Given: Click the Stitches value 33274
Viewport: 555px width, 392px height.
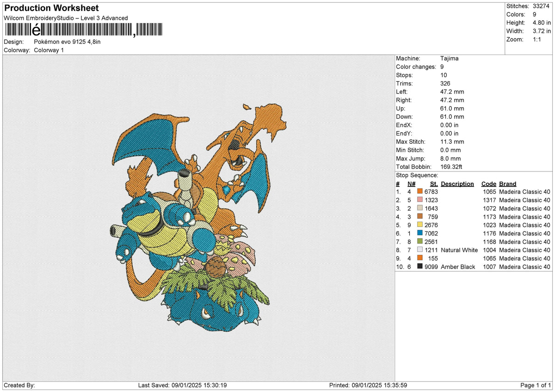Looking at the screenshot, I should [541, 6].
